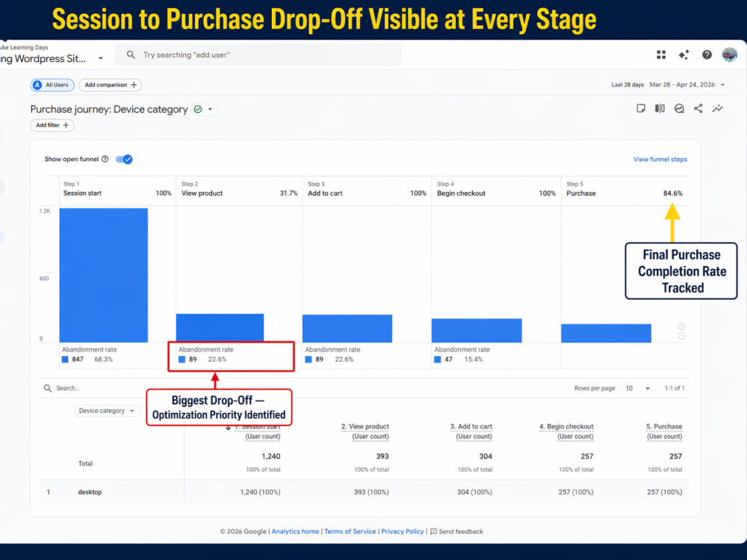Open the Rows per page dropdown
This screenshot has height=560, width=747.
click(638, 388)
